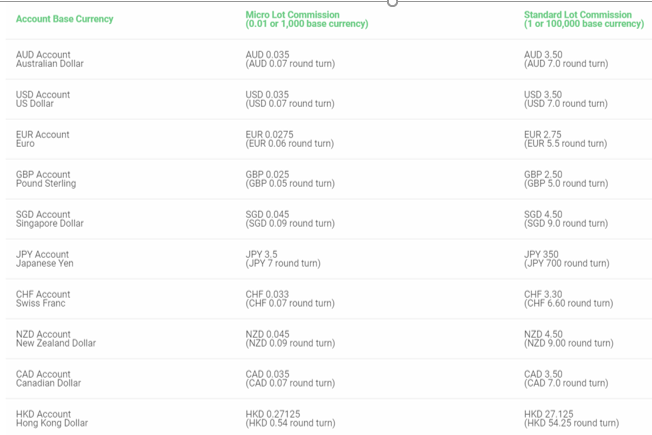Select the GBP Account Pound Sterling label
Viewport: 652px width, 435px height.
(46, 179)
